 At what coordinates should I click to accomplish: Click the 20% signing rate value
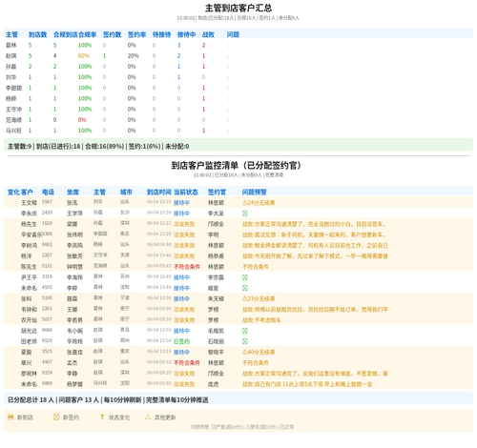pyautogui.click(x=134, y=56)
